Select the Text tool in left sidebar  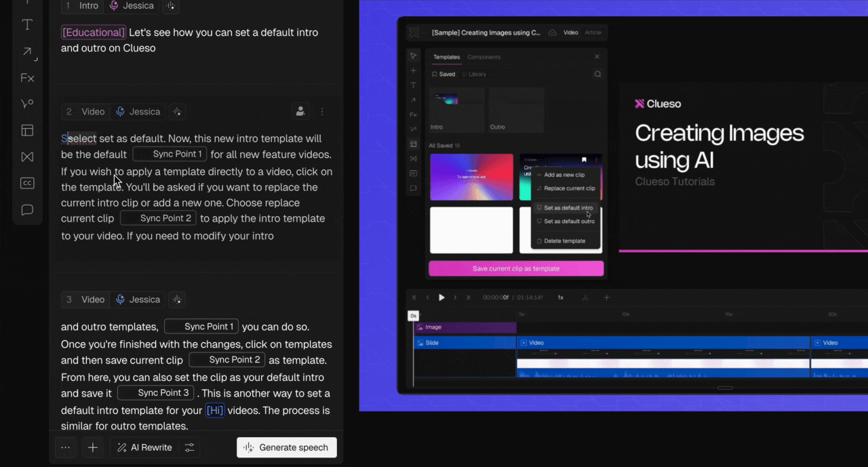click(x=27, y=25)
